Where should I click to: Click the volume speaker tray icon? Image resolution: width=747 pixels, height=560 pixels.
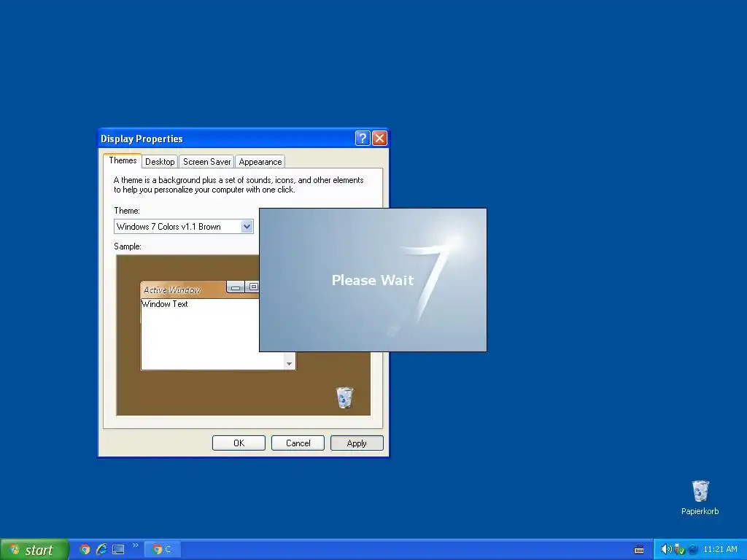(x=666, y=550)
